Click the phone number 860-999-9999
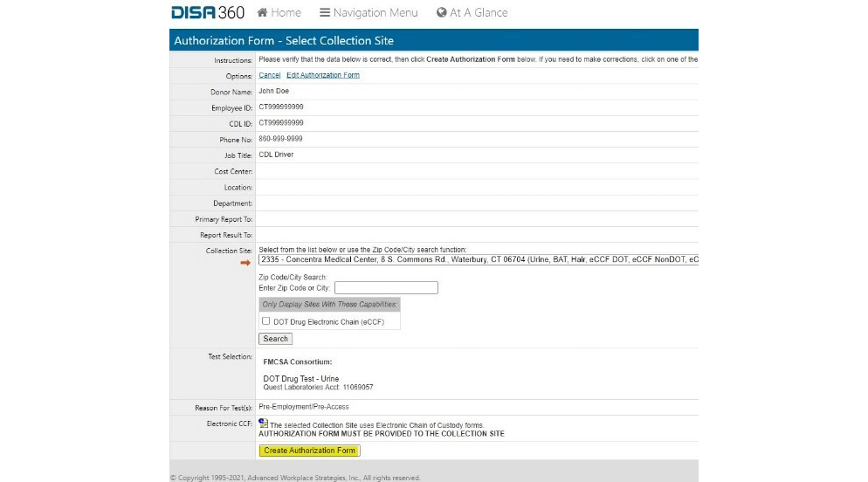The height and width of the screenshot is (482, 868). click(x=281, y=139)
